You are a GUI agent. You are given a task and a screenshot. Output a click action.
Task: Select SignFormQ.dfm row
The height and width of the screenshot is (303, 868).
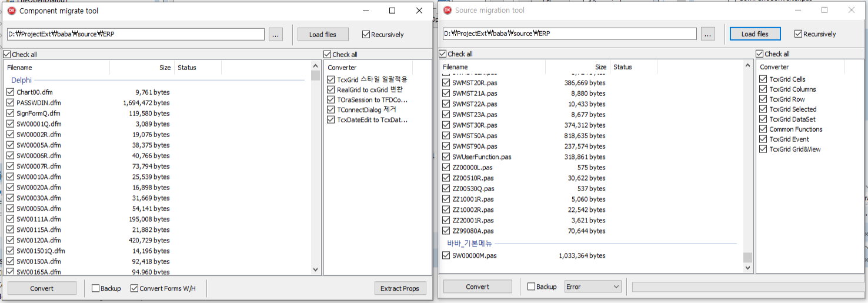coord(157,114)
